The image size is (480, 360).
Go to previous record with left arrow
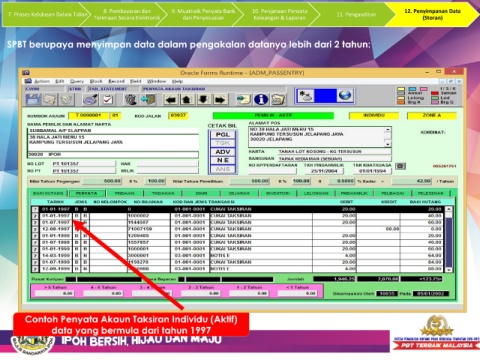(171, 99)
